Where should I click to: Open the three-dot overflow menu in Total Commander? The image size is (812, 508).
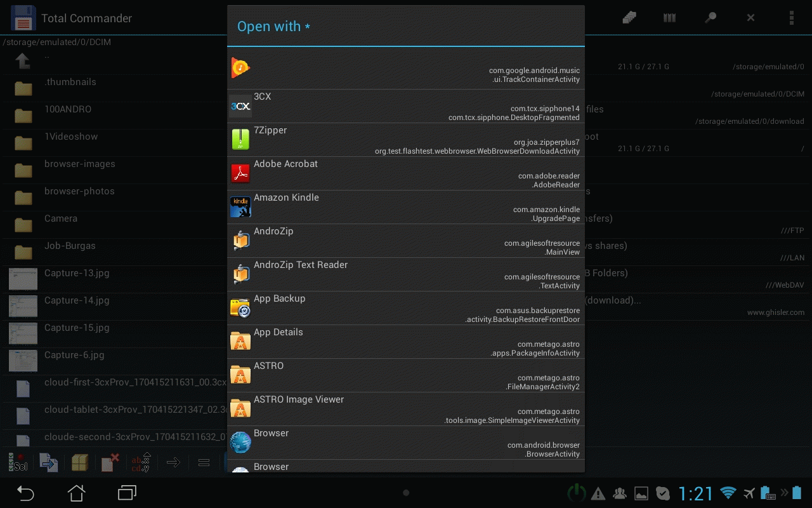[791, 18]
